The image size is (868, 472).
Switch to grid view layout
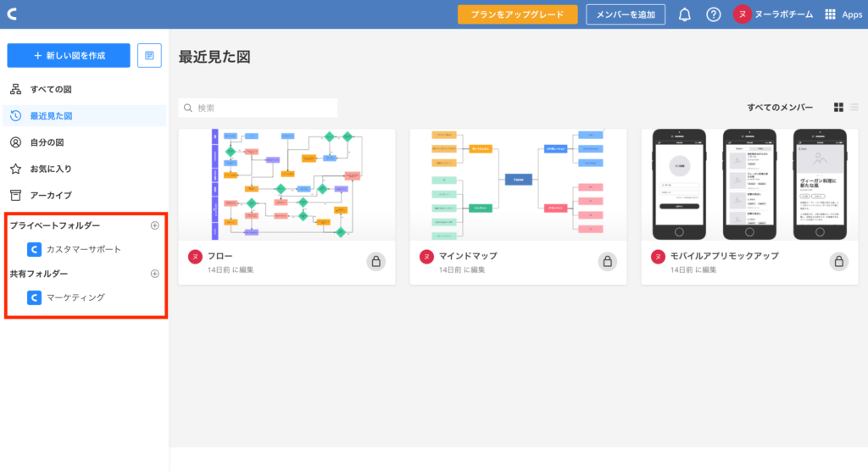[838, 108]
